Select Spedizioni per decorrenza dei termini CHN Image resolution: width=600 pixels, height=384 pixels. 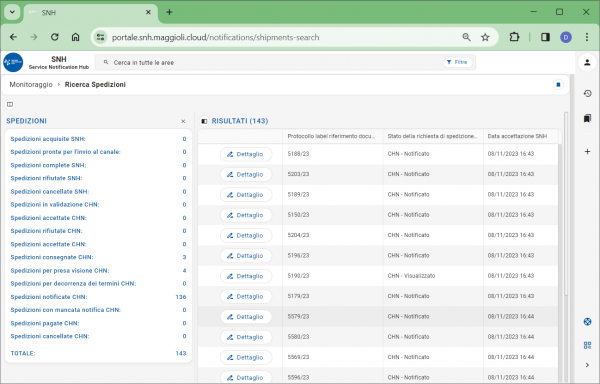(98, 284)
